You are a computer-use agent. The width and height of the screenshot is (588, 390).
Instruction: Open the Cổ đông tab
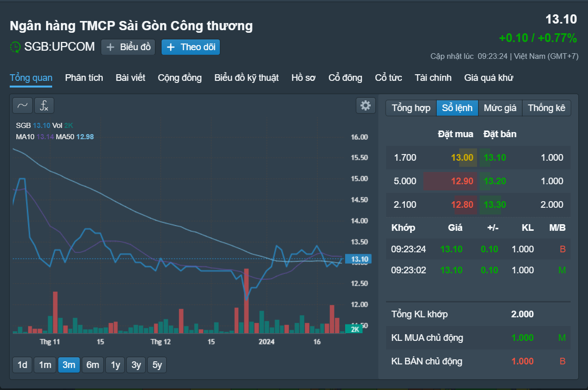pyautogui.click(x=345, y=78)
